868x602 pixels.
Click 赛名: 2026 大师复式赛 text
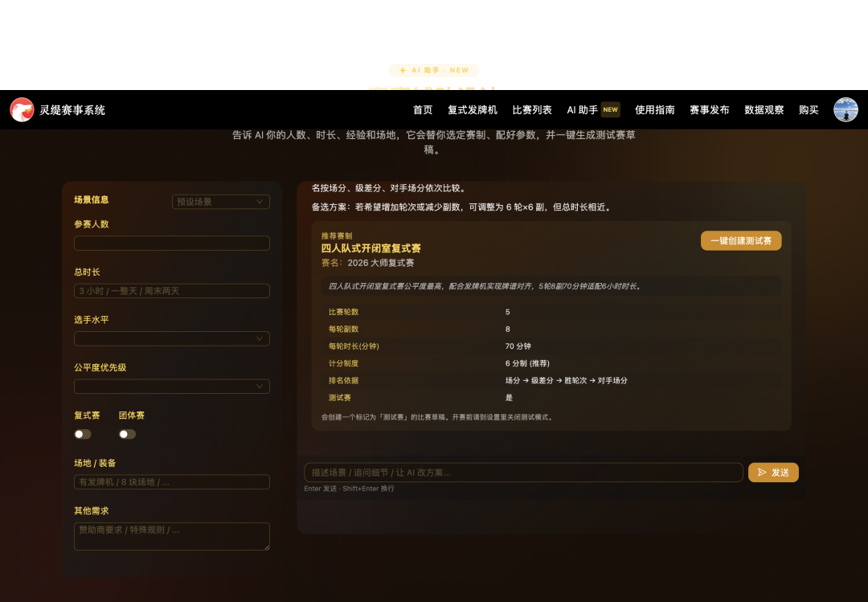pos(367,263)
